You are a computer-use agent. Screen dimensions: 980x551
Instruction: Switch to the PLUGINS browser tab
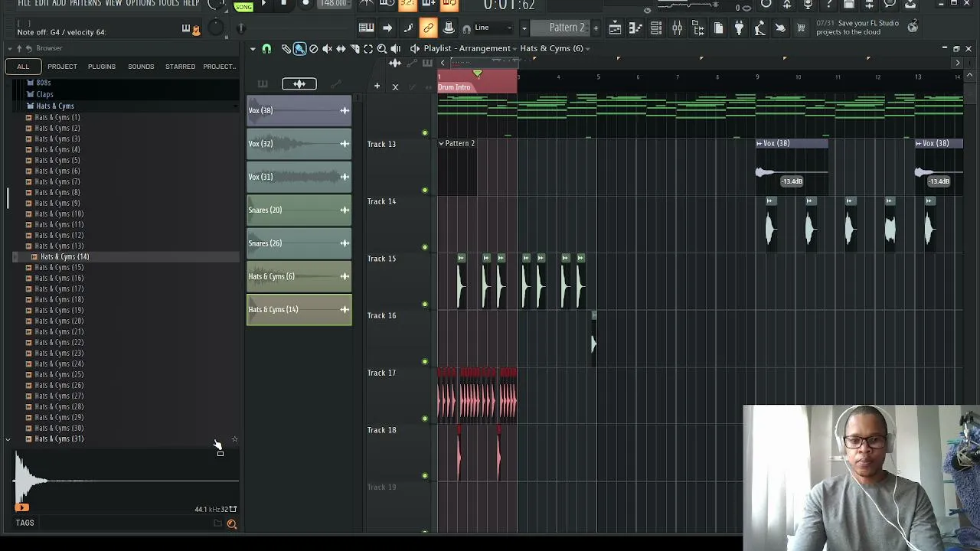(102, 67)
